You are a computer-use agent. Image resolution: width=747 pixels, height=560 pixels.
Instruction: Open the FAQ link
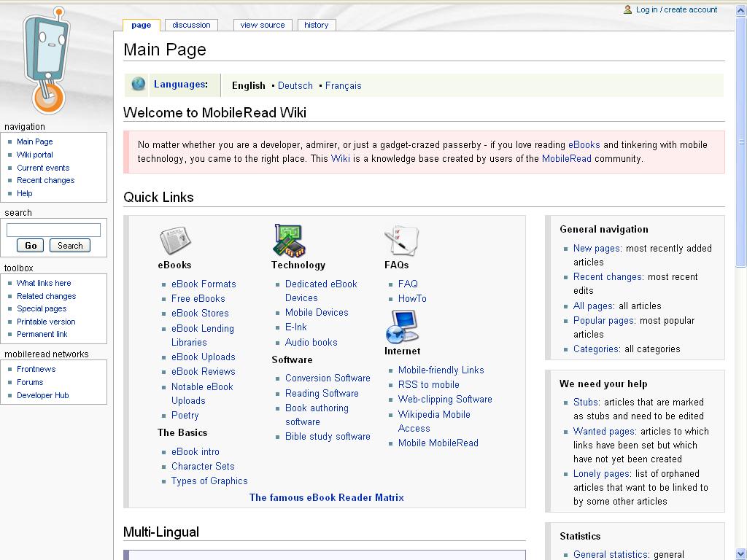408,284
